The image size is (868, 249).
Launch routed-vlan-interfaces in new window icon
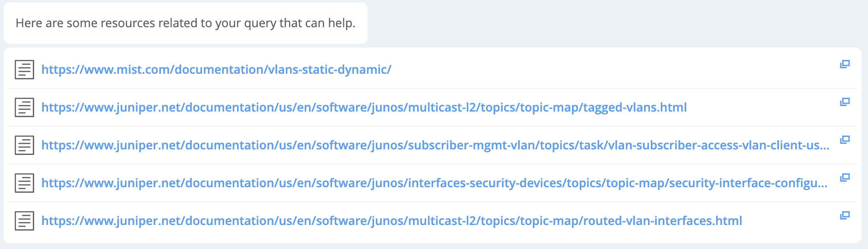[844, 215]
